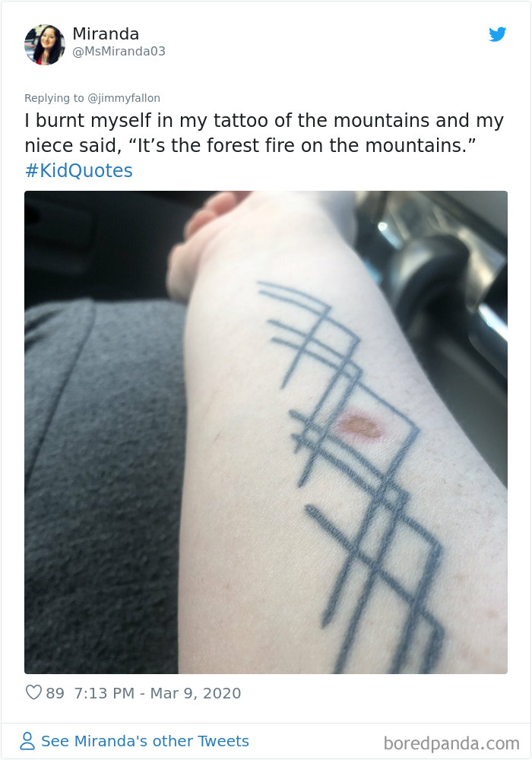Like the tweet with heart icon
532x760 pixels.
click(33, 692)
